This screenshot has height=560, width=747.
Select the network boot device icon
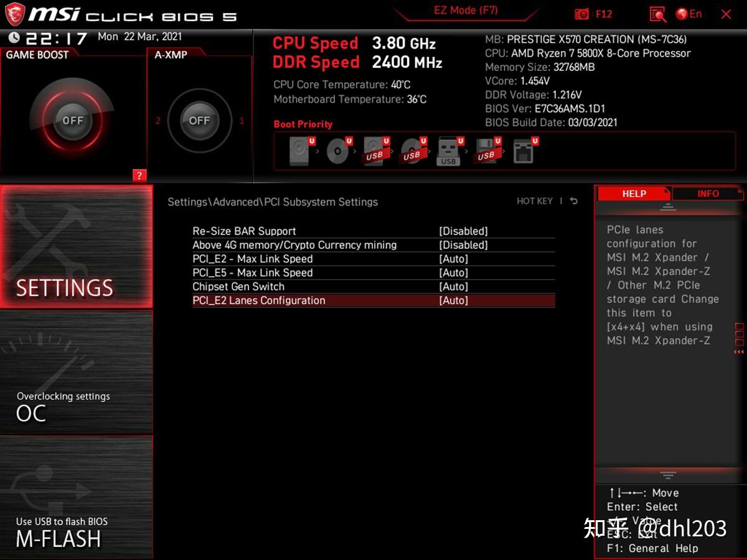click(524, 151)
